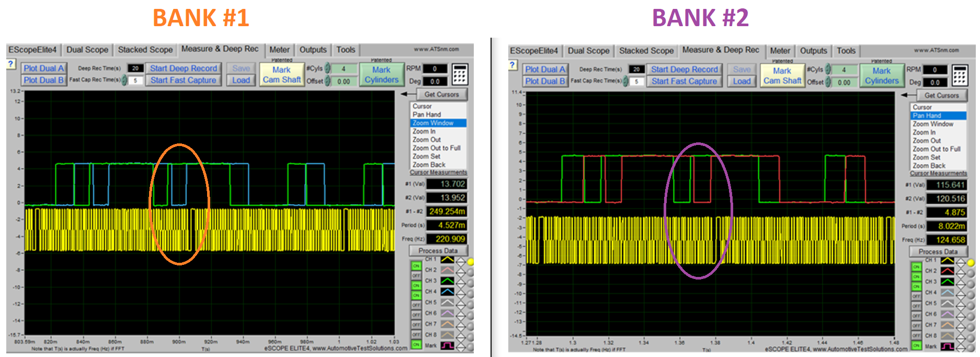This screenshot has width=980, height=357.
Task: Click the blue question mark help icon in Bank #1
Action: click(x=11, y=64)
